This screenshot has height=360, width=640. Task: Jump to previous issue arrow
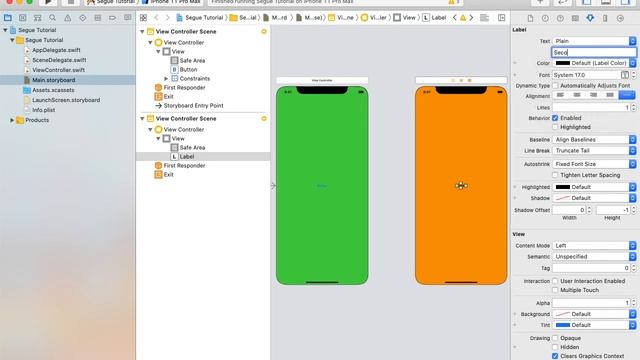pyautogui.click(x=455, y=18)
